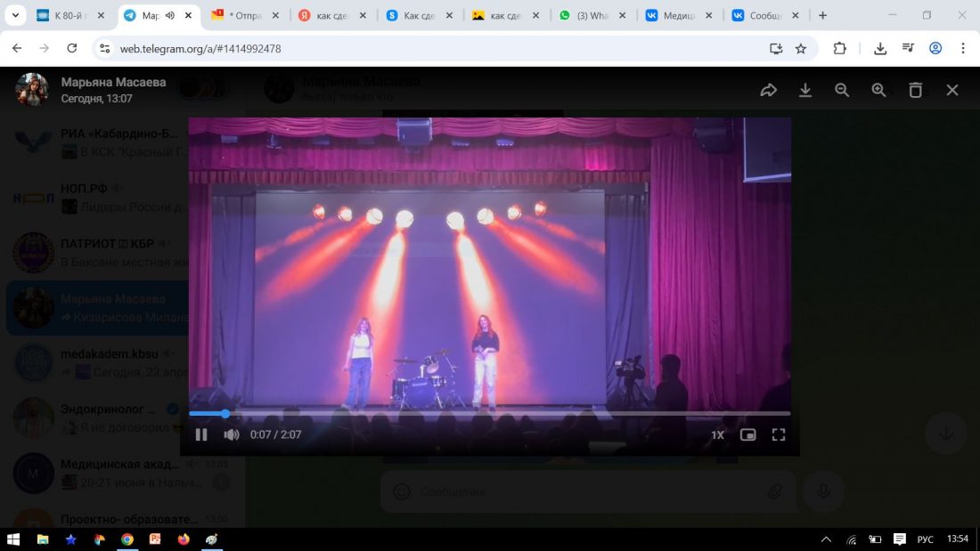
Task: Open Firefox from the taskbar
Action: pyautogui.click(x=184, y=539)
